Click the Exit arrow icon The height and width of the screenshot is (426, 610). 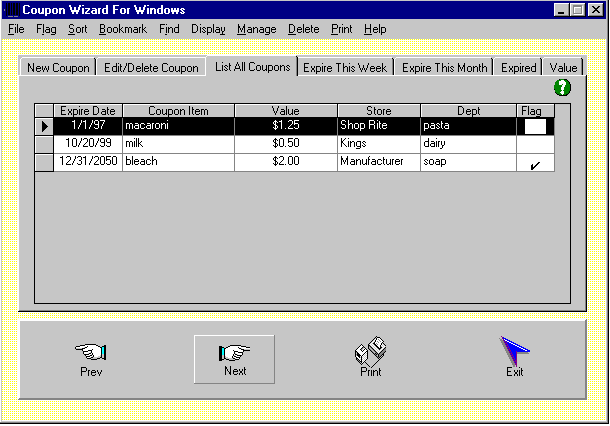point(514,351)
